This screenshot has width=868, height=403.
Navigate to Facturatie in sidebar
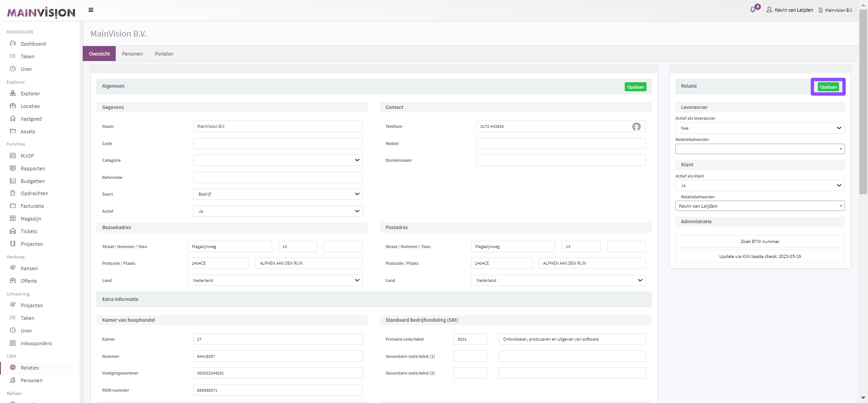tap(32, 206)
